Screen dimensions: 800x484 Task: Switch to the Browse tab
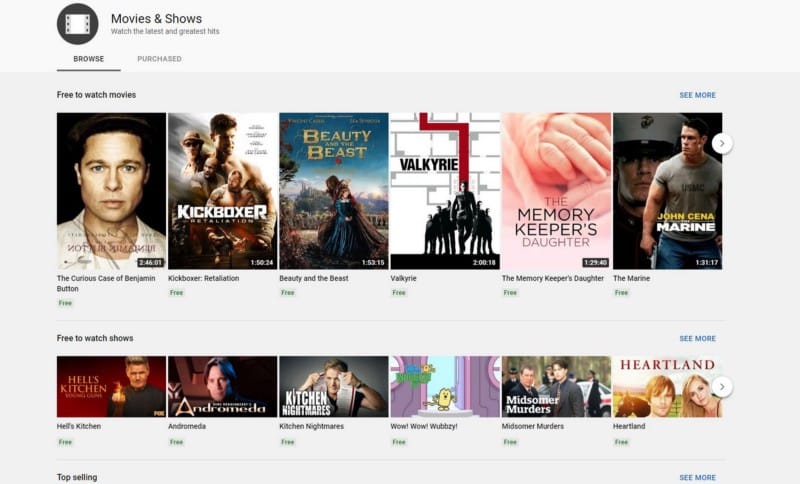(89, 59)
